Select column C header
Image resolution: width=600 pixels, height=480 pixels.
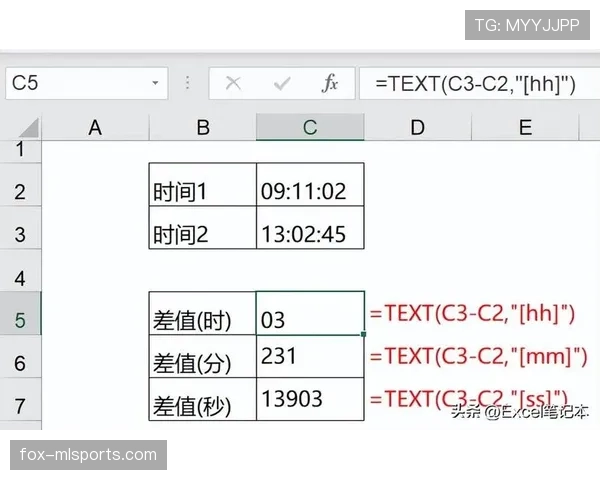point(310,127)
